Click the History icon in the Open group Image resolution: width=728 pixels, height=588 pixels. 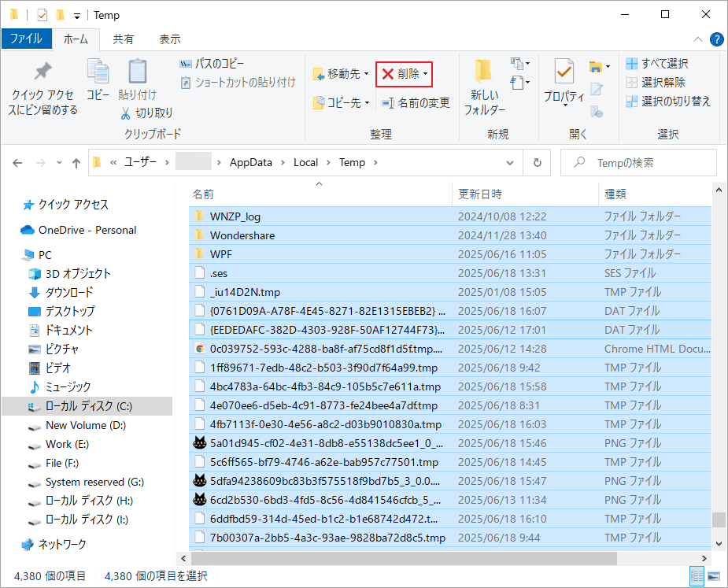tap(596, 112)
